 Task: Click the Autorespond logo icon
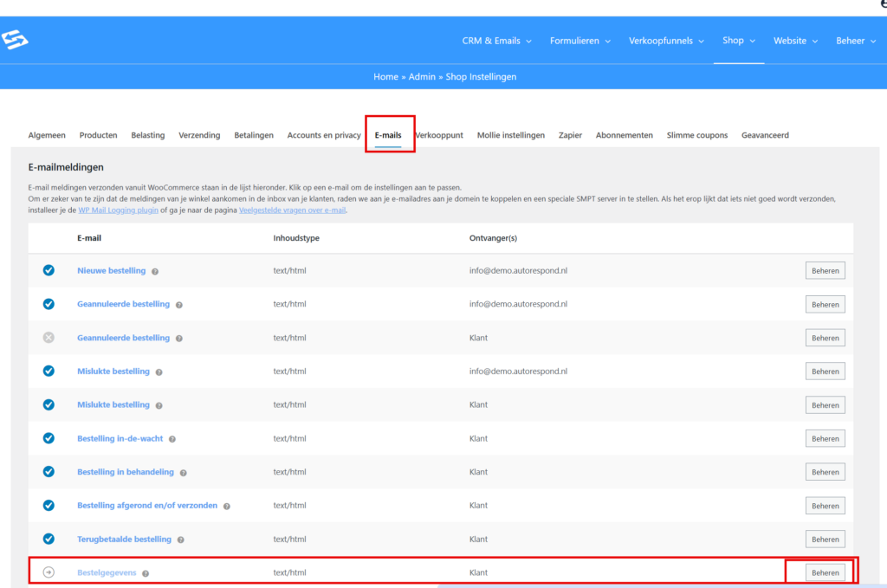(x=16, y=40)
